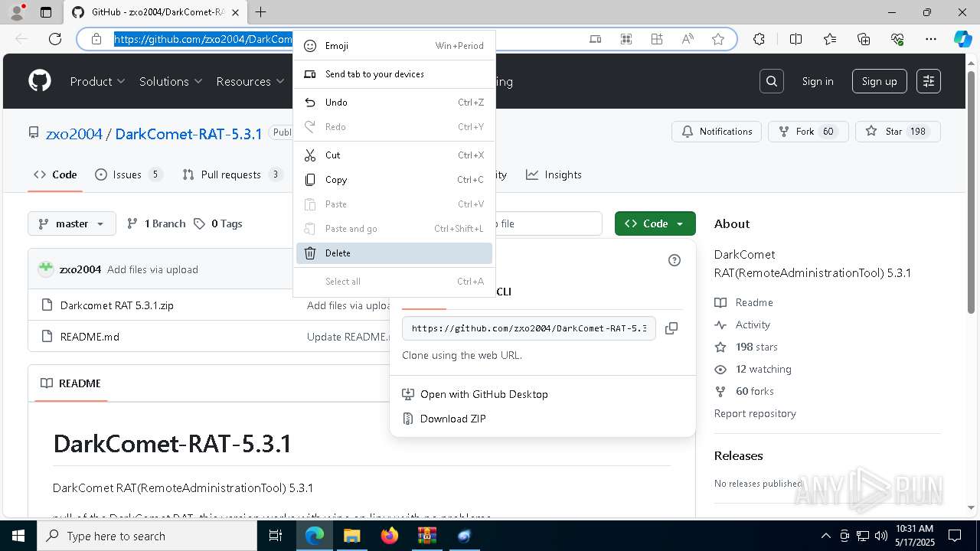Screen dimensions: 980x551
Task: Click the clone URL text field
Action: [529, 328]
